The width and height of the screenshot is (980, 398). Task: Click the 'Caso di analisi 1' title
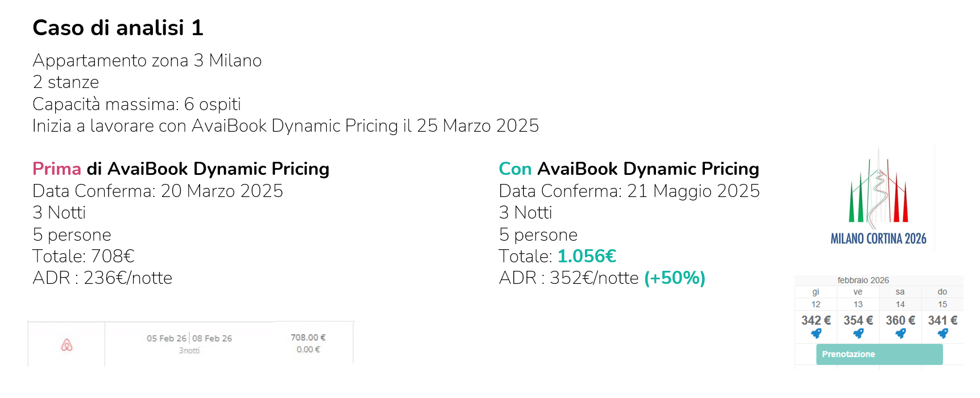click(118, 28)
